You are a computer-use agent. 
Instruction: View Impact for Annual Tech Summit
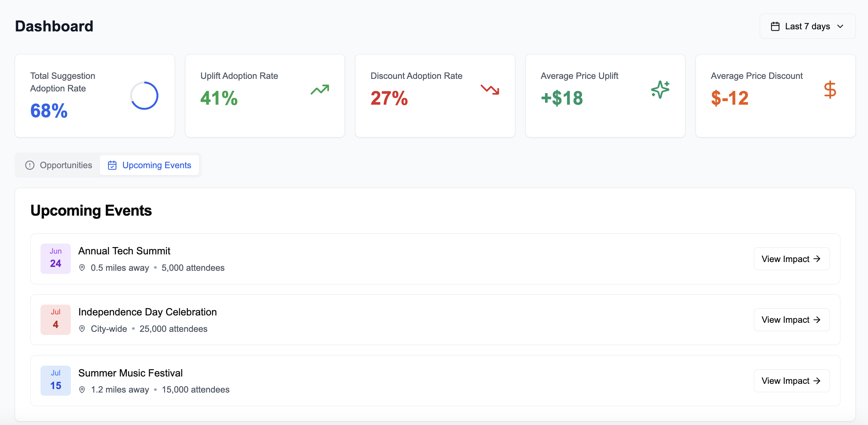[x=792, y=259]
